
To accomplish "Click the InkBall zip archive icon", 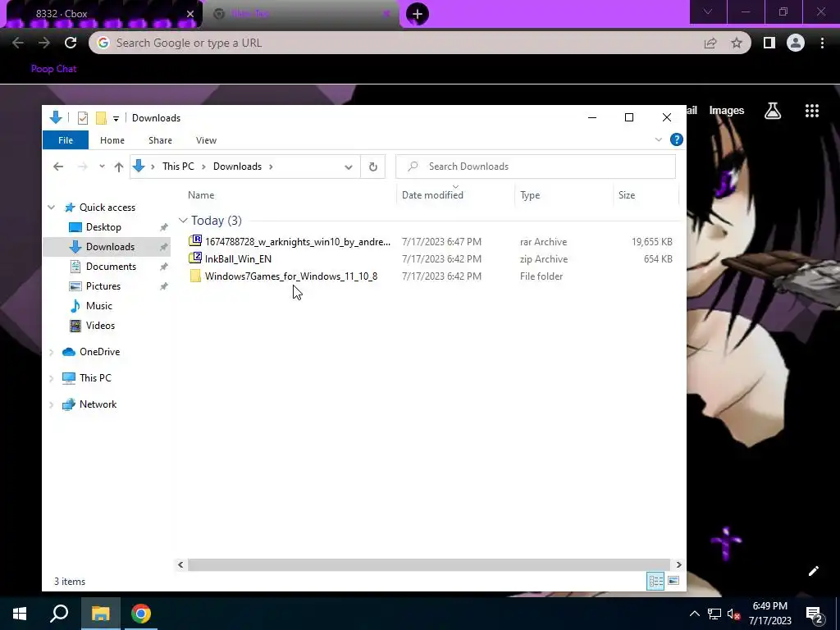I will (x=195, y=258).
